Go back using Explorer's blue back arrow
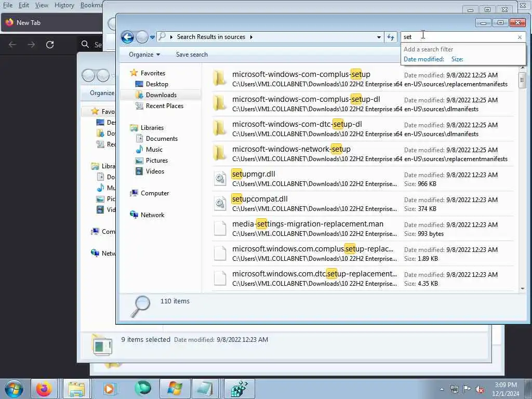 coord(128,37)
